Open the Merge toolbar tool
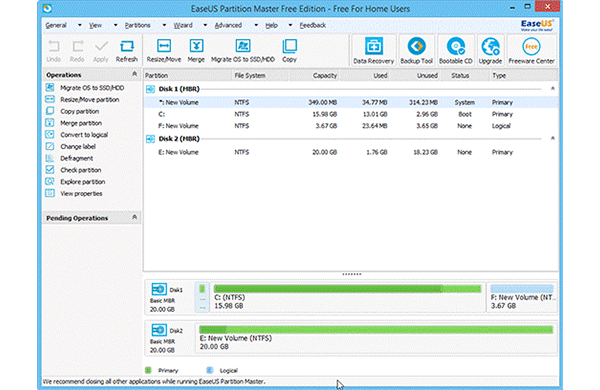This screenshot has width=600, height=390. [196, 51]
